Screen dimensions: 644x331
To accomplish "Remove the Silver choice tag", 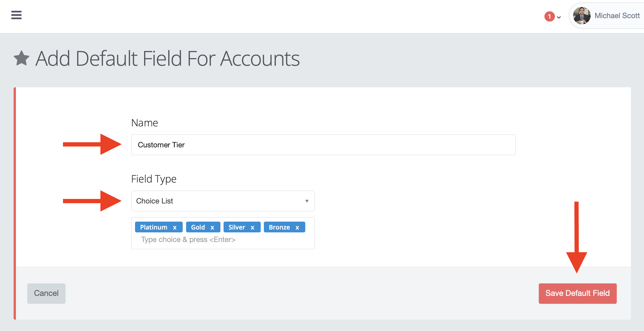I will tap(252, 228).
